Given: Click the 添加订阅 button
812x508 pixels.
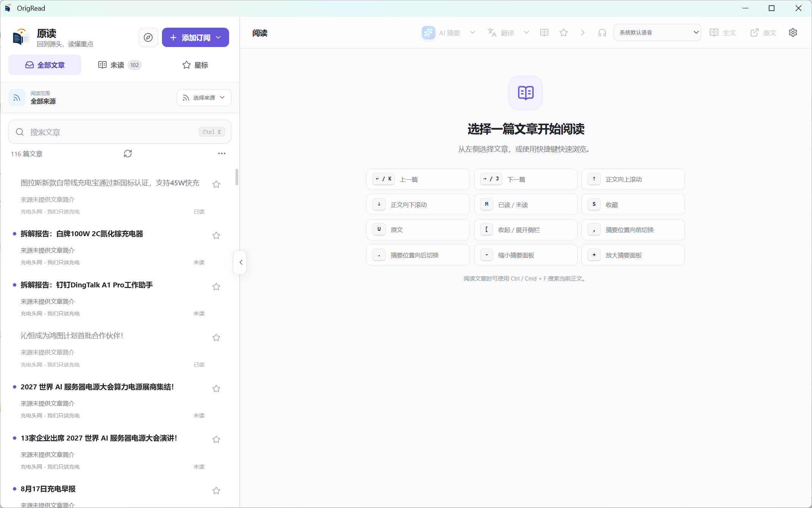Looking at the screenshot, I should tap(195, 38).
